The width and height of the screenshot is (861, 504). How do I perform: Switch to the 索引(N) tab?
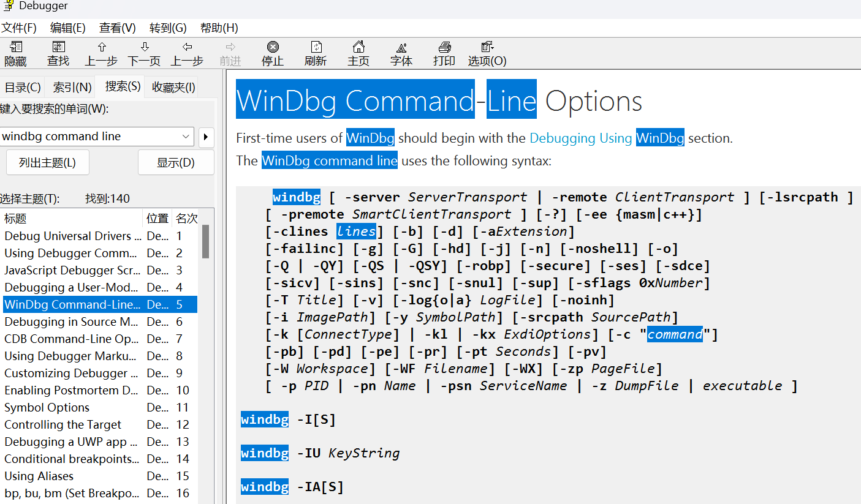click(72, 88)
